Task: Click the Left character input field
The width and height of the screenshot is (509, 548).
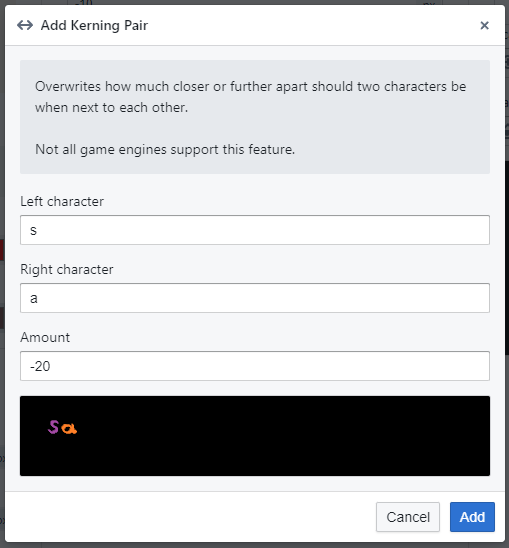Action: 255,230
